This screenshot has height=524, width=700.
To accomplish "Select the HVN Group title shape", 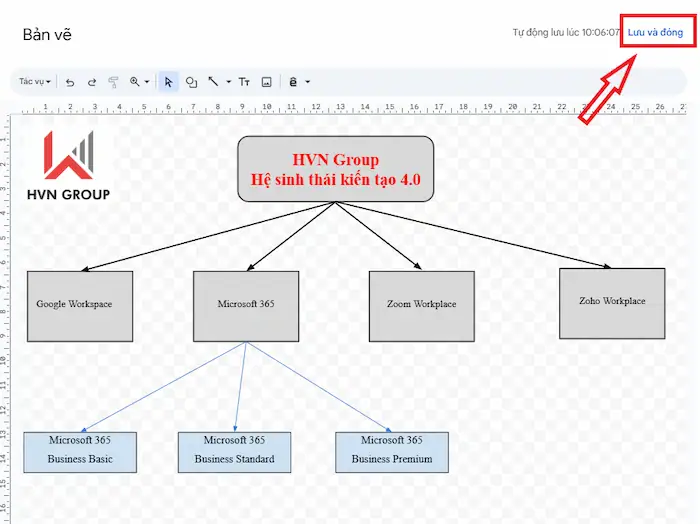I will pos(336,169).
